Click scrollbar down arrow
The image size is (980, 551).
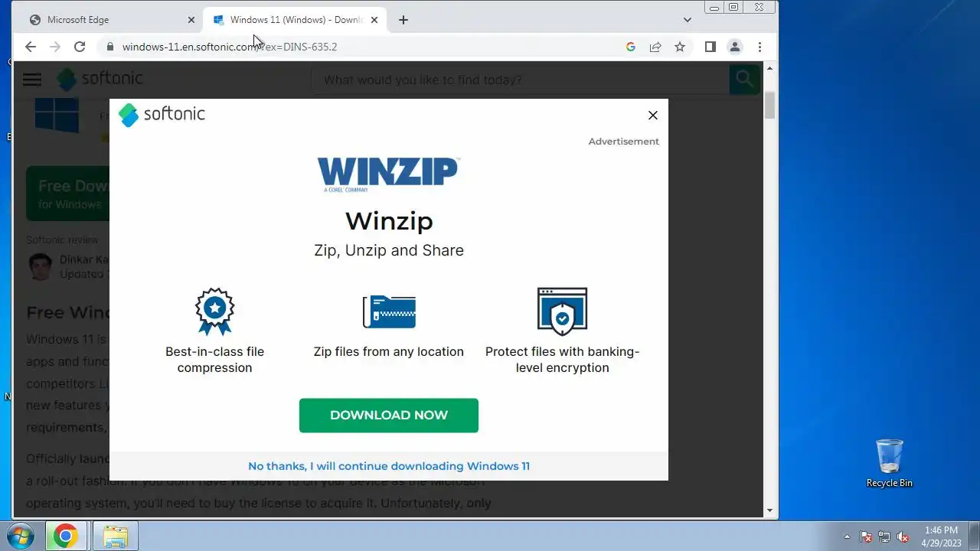[769, 510]
